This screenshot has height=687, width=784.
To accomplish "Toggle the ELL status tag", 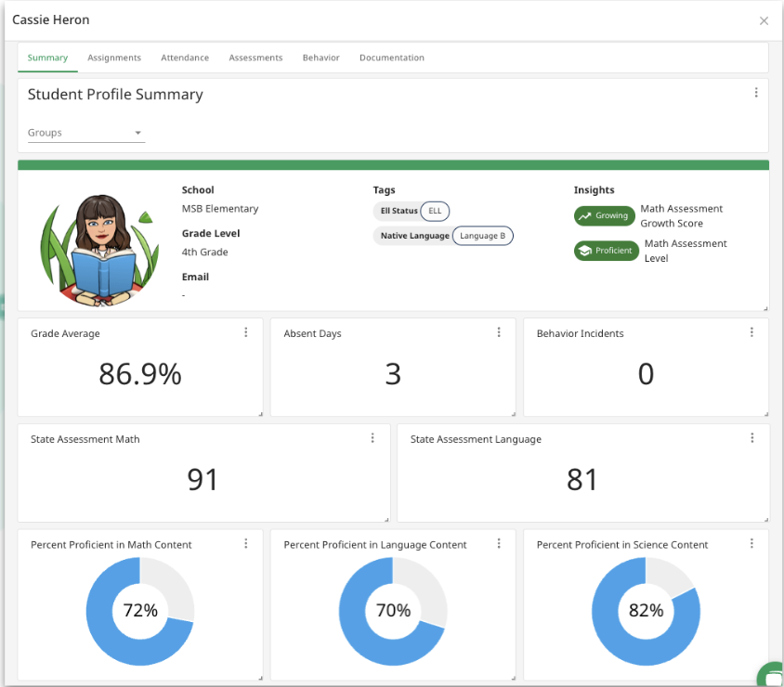I will point(435,211).
